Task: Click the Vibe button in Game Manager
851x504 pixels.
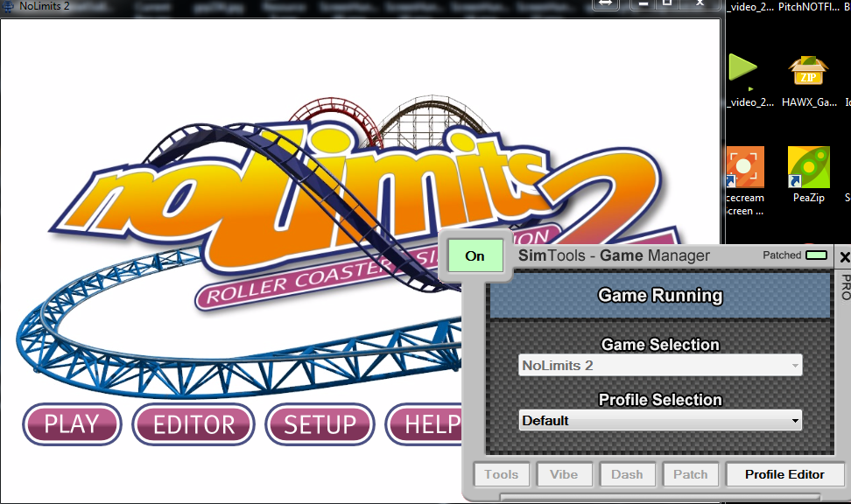Action: click(564, 475)
